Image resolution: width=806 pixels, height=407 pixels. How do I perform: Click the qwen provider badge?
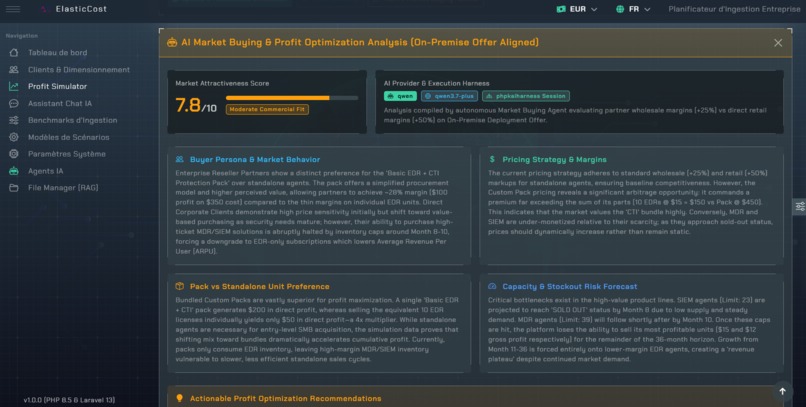(400, 96)
